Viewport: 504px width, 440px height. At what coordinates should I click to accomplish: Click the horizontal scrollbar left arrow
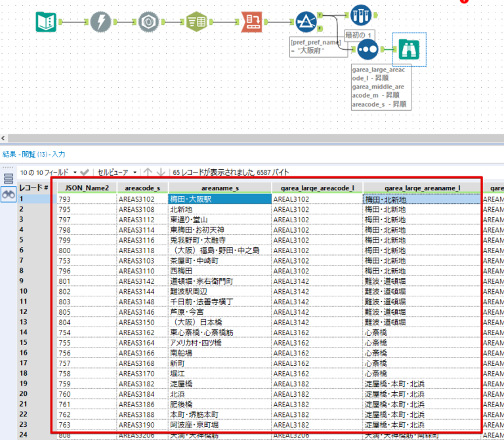4,138
